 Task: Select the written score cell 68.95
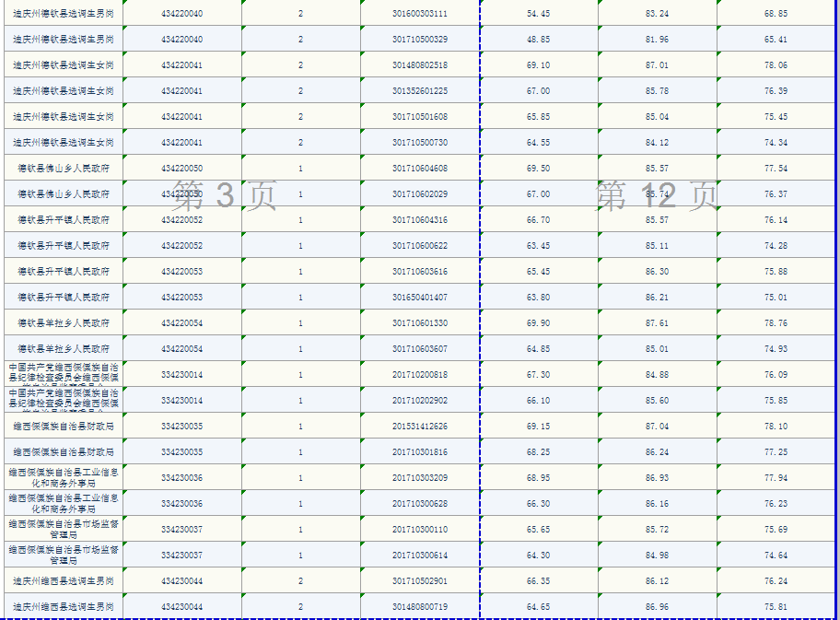click(539, 478)
